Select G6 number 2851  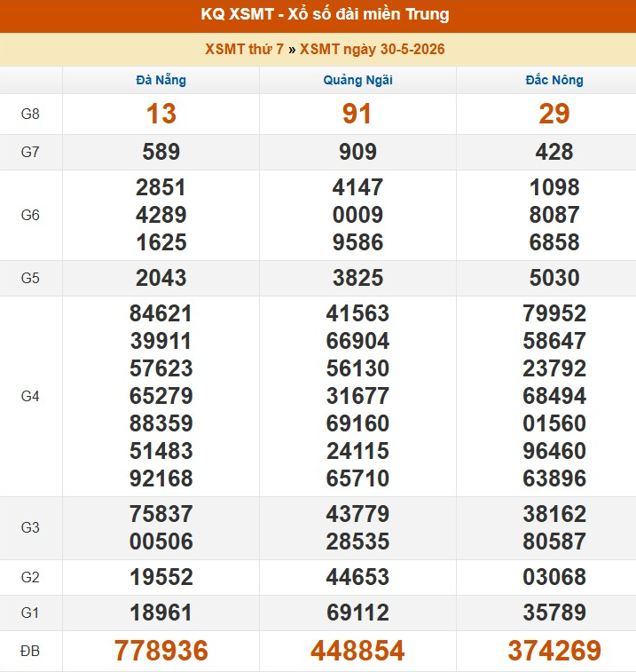(x=161, y=187)
